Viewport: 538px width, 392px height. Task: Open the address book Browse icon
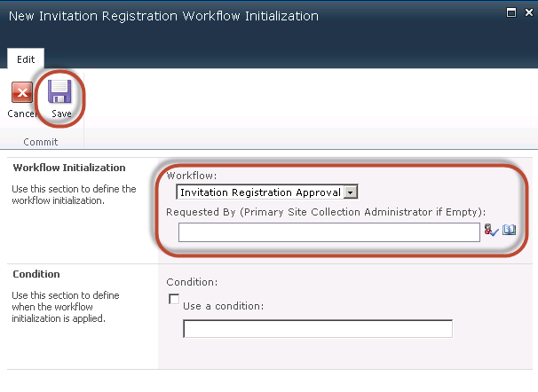pos(510,230)
